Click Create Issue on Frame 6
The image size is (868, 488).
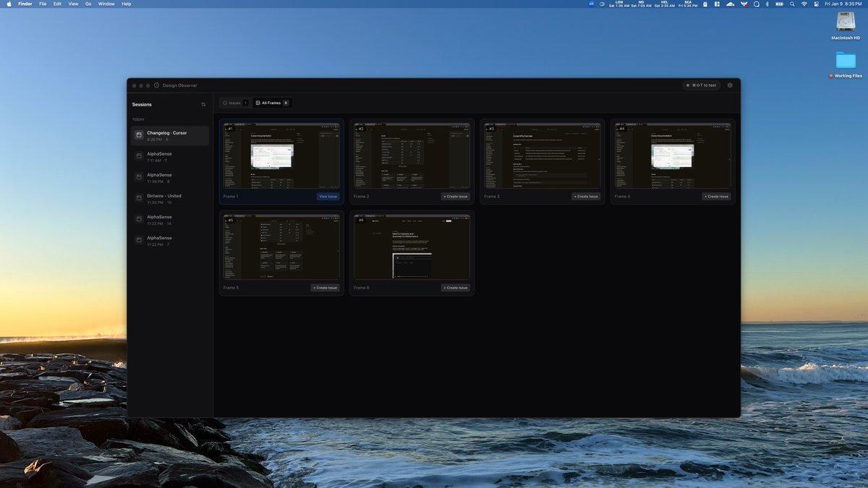point(455,288)
